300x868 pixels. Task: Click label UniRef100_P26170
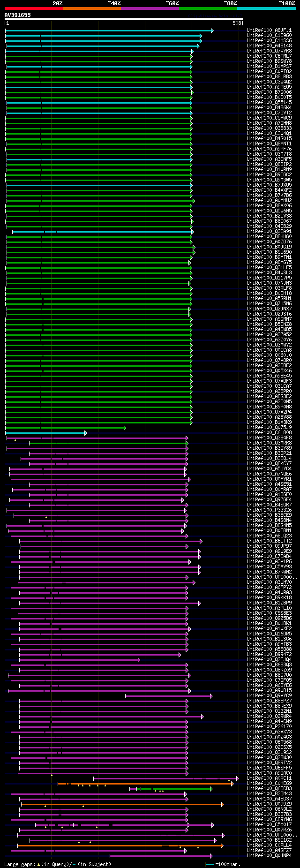[269, 727]
